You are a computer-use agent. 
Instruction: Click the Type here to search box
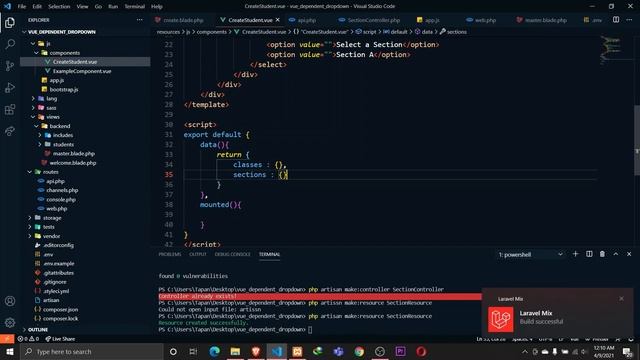(92, 351)
